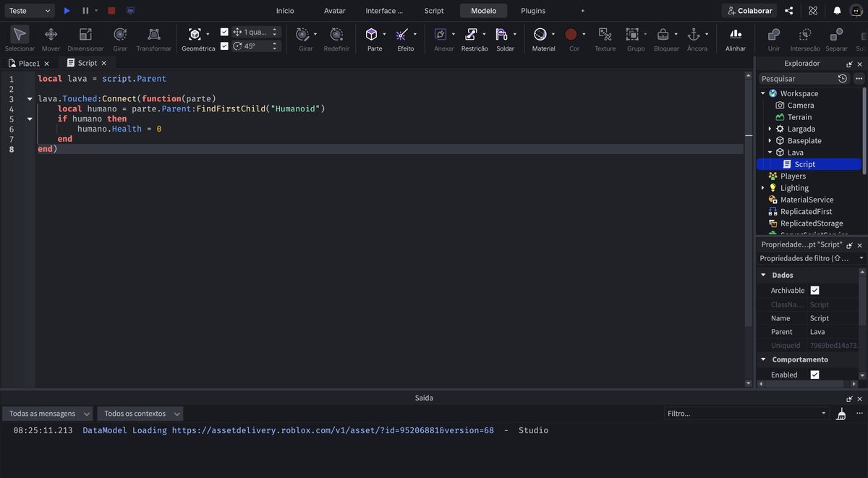868x478 pixels.
Task: Open the Teste mode dropdown
Action: point(28,11)
